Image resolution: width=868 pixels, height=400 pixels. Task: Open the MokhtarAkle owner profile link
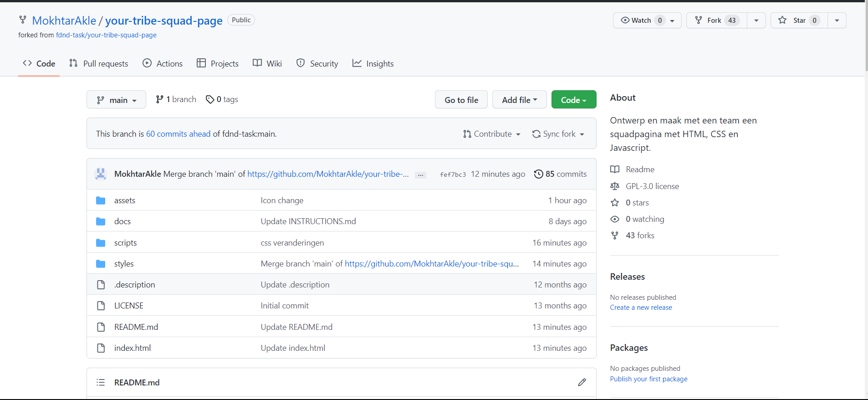click(x=64, y=21)
